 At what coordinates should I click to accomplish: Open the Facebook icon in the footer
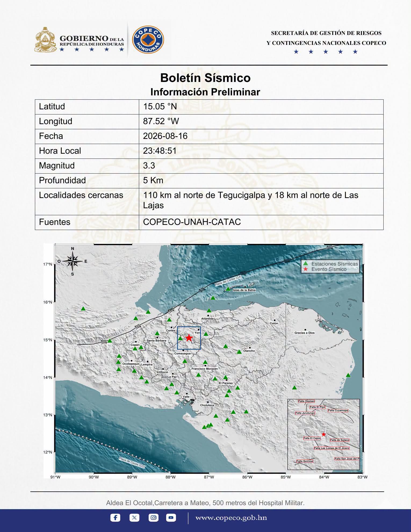tap(115, 517)
